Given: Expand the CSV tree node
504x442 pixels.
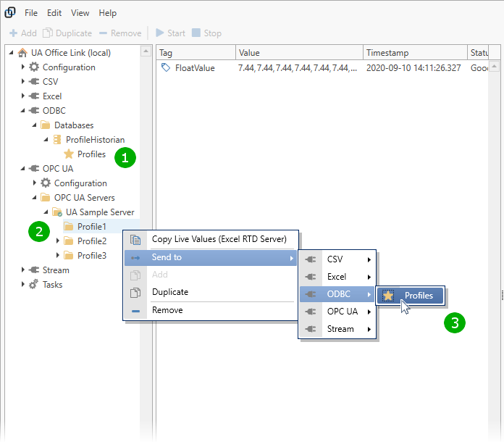Looking at the screenshot, I should (23, 81).
